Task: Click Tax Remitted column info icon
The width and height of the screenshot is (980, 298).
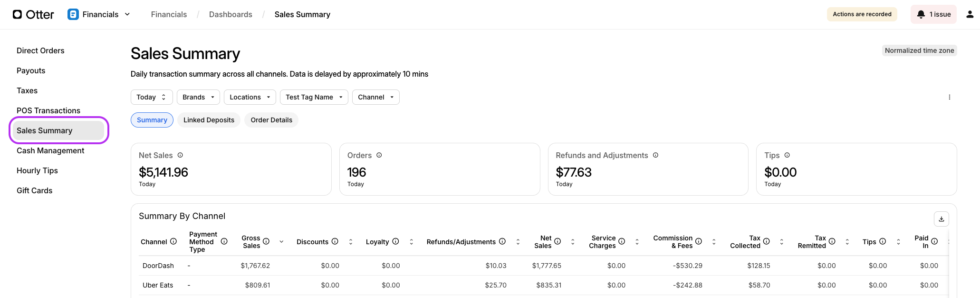Action: pos(832,241)
